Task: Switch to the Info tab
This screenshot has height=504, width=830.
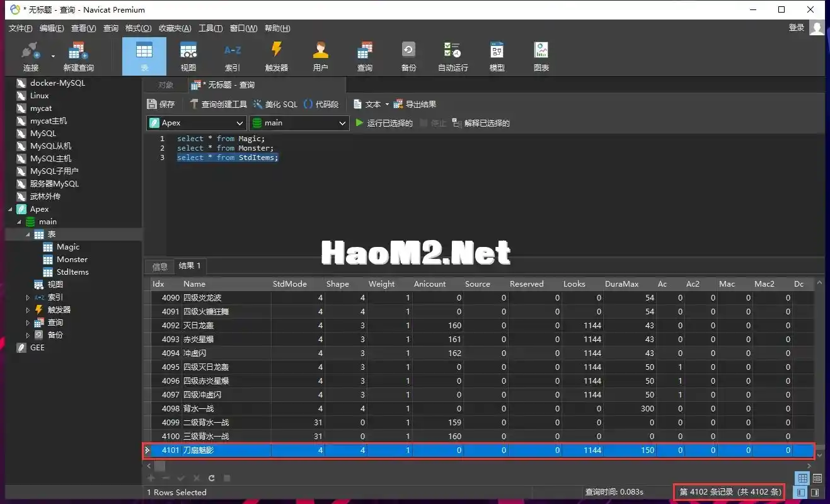Action: click(x=160, y=266)
